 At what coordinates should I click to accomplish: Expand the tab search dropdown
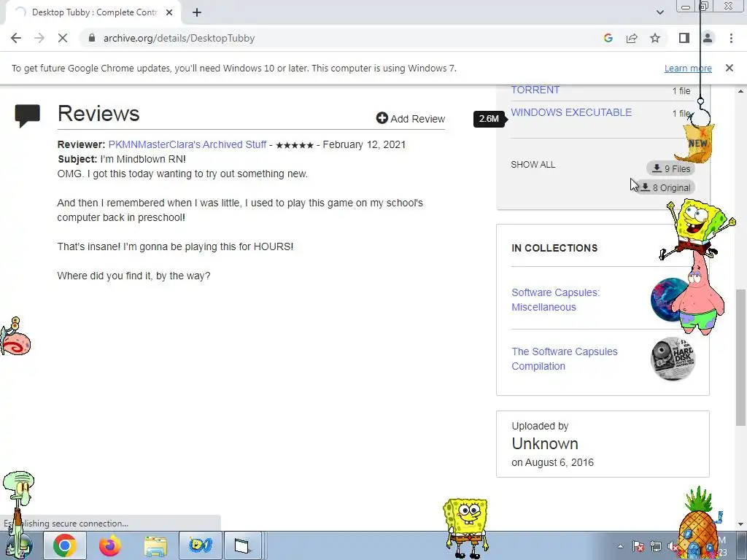coord(659,12)
